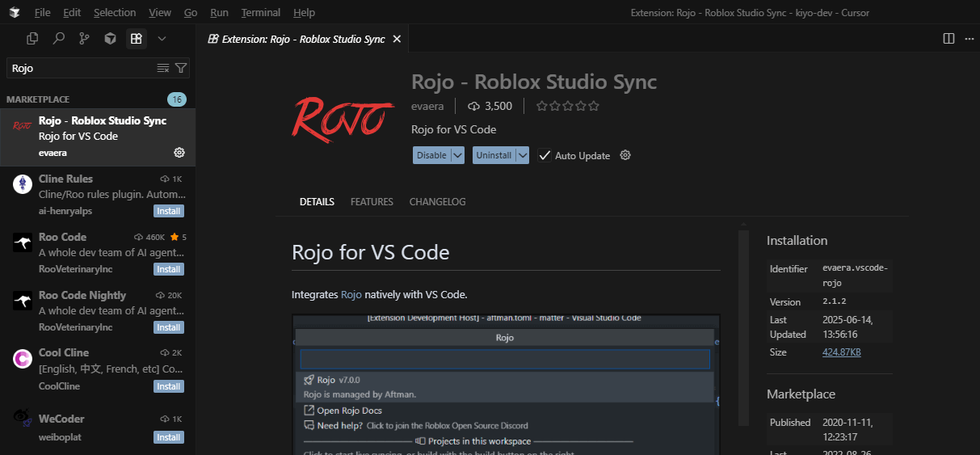Clear extensions search results icon

point(163,69)
